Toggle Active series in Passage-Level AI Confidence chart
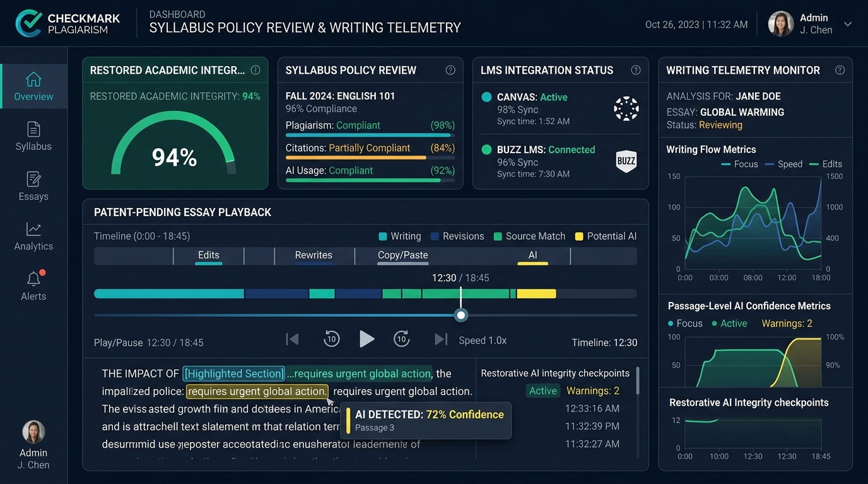Viewport: 868px width, 484px height. (729, 323)
